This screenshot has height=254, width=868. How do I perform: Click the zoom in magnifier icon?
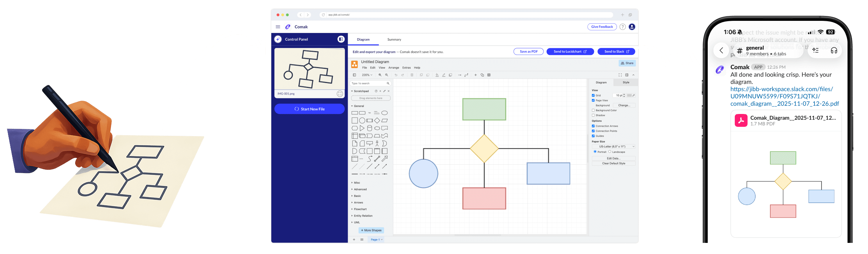[380, 75]
